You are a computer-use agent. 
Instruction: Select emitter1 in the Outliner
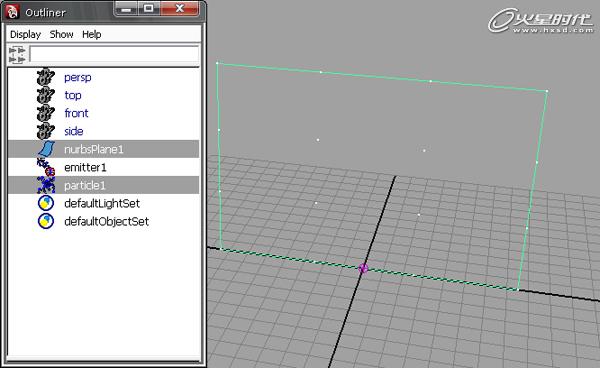[x=85, y=167]
